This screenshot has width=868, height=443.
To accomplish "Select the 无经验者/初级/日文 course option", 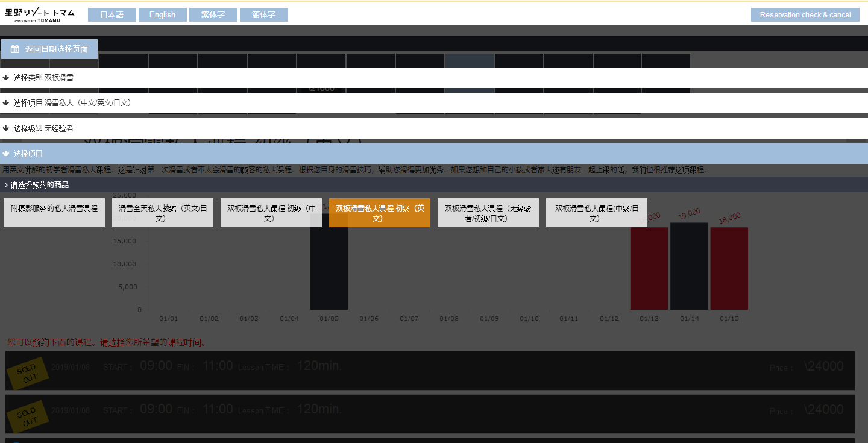I will coord(488,212).
